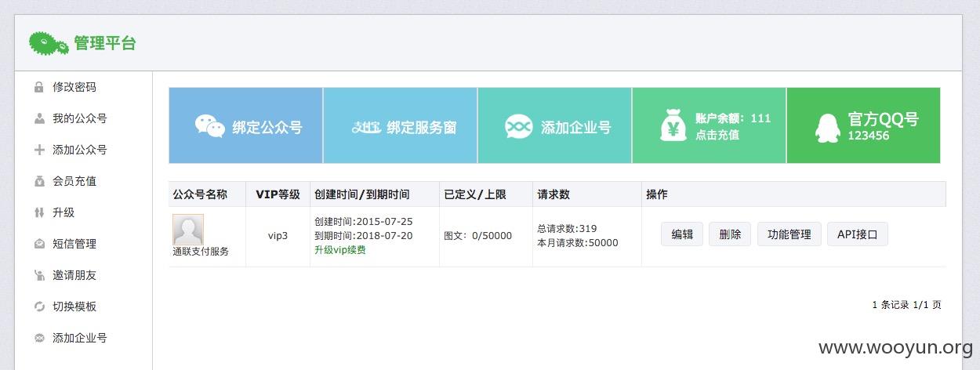Open 功能管理 for 通联支付服务
The height and width of the screenshot is (370, 980).
point(789,234)
